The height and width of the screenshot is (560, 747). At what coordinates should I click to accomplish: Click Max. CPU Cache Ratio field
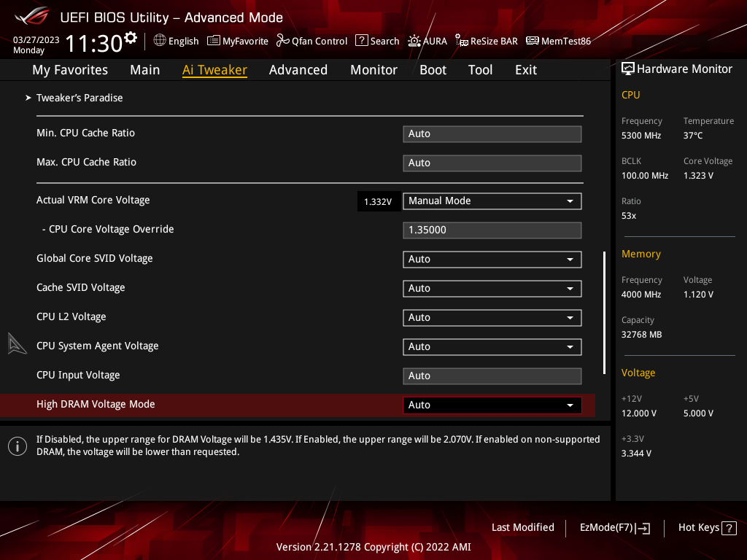[492, 163]
